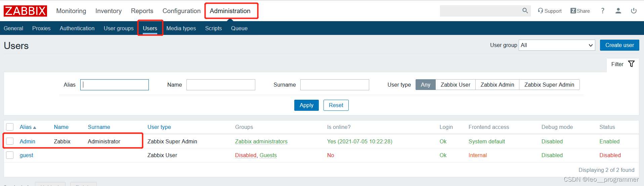Viewport: 644px width, 186px height.
Task: Go to Users submenu
Action: pos(150,28)
